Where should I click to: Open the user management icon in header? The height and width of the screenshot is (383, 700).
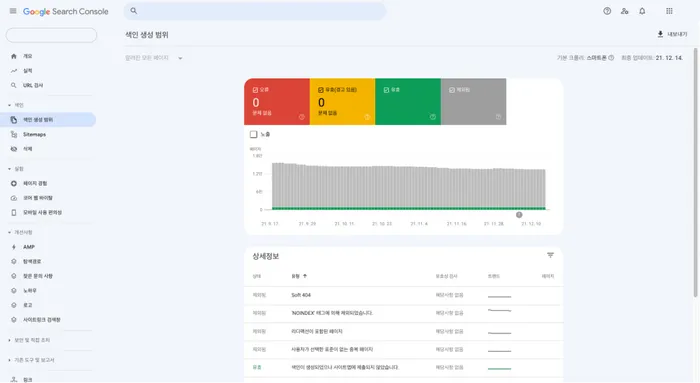click(625, 11)
